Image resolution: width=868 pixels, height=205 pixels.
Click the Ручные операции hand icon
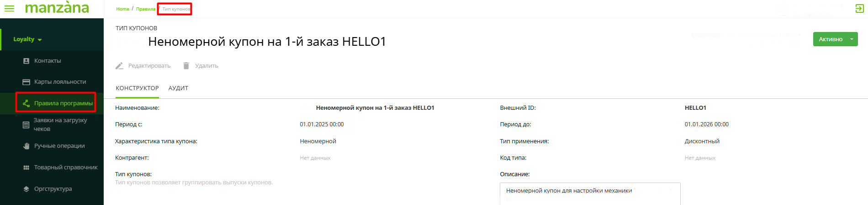coord(26,146)
